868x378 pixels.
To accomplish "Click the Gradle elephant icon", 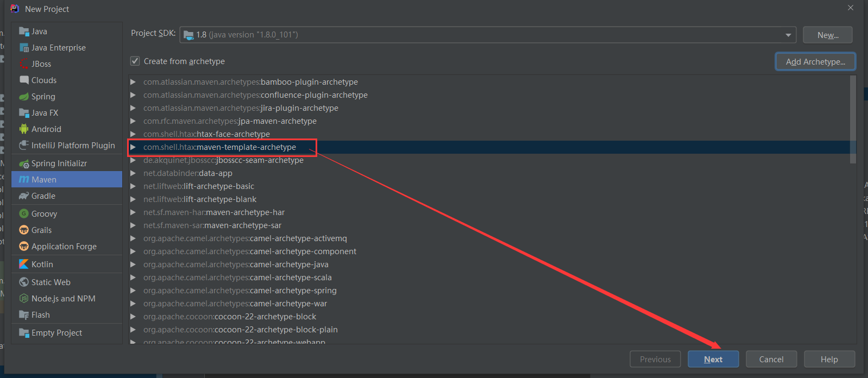I will coord(24,196).
